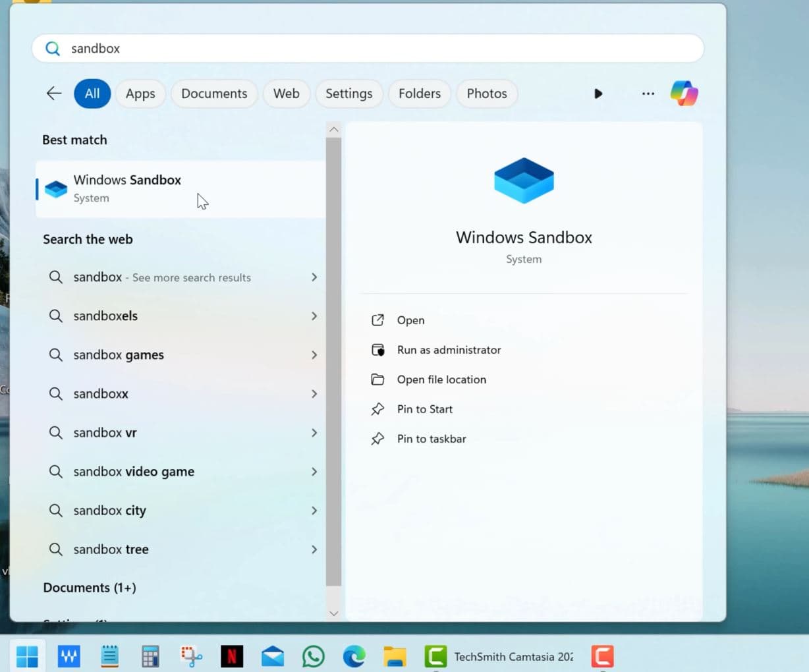Select the 'sandboxels' web suggestion
Viewport: 809px width, 672px height.
(x=181, y=316)
